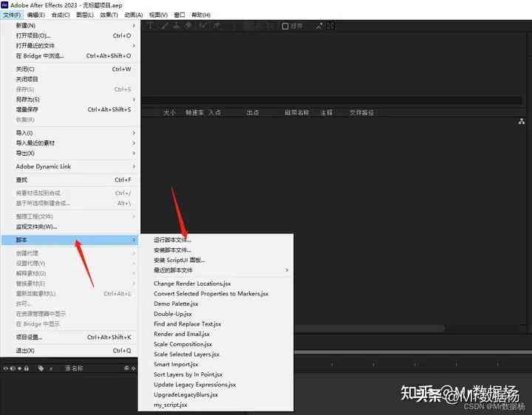The width and height of the screenshot is (532, 415).
Task: Select the Type tool in toolbar
Action: coord(150,26)
